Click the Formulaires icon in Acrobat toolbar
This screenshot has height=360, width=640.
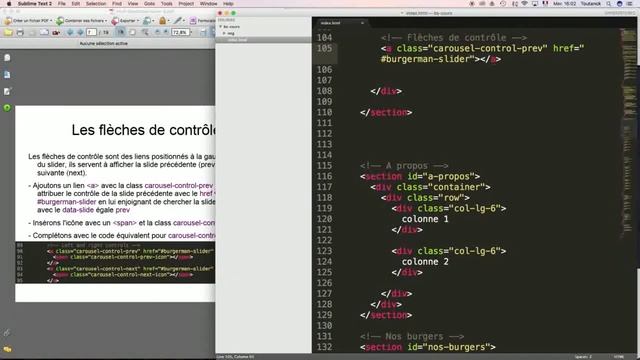pyautogui.click(x=193, y=20)
